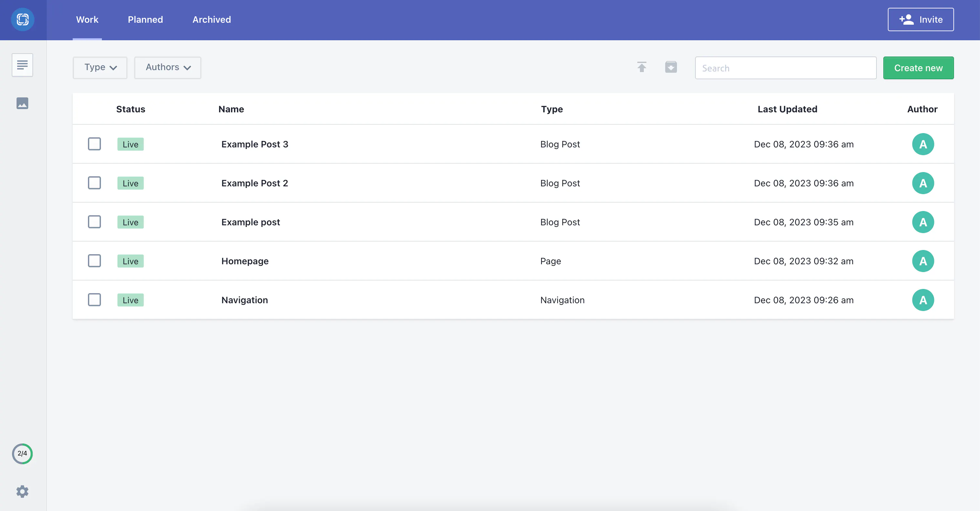Expand the Type filter dropdown
The height and width of the screenshot is (511, 980).
tap(100, 67)
